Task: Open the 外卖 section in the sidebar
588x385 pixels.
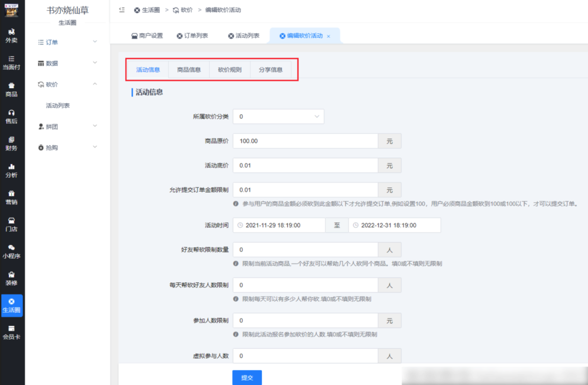Action: pyautogui.click(x=11, y=37)
